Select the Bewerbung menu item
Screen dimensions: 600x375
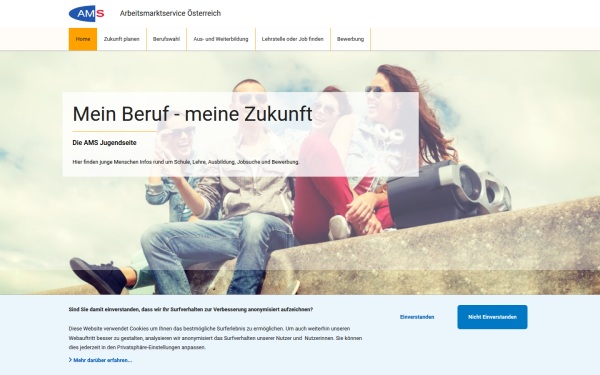[351, 39]
